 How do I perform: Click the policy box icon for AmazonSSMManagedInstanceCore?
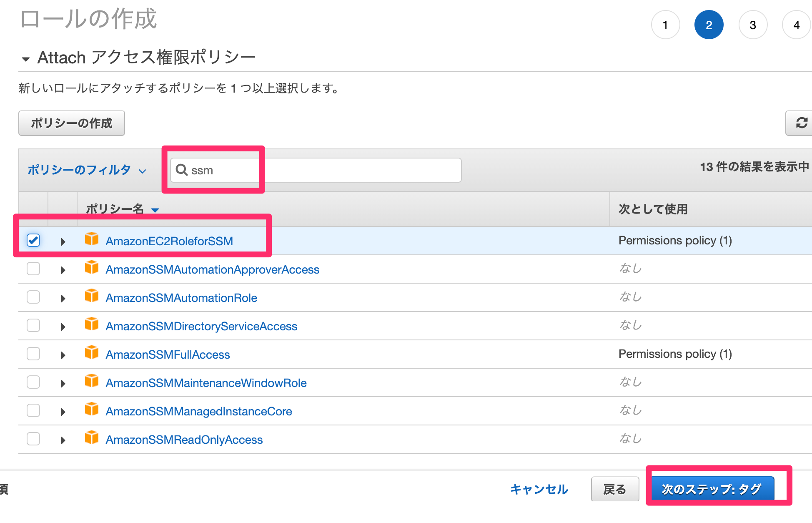point(92,410)
